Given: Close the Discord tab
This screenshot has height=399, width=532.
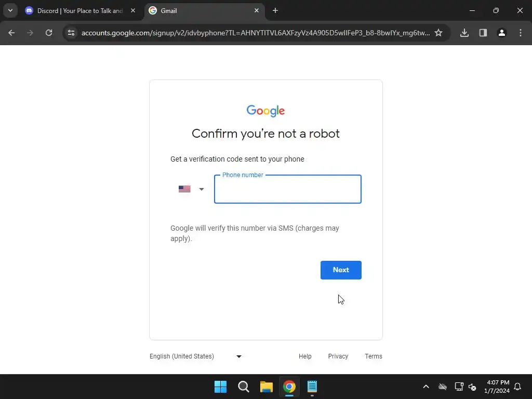Looking at the screenshot, I should (x=133, y=10).
